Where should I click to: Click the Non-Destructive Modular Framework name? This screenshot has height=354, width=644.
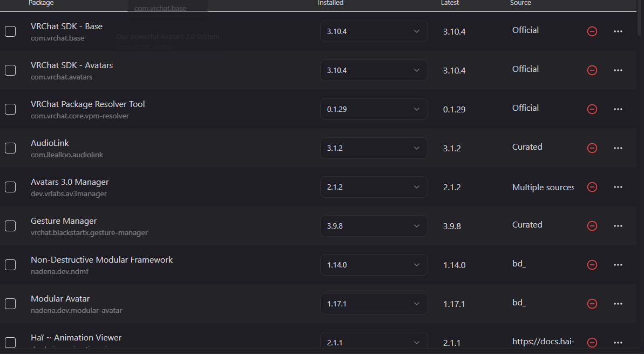tap(101, 260)
